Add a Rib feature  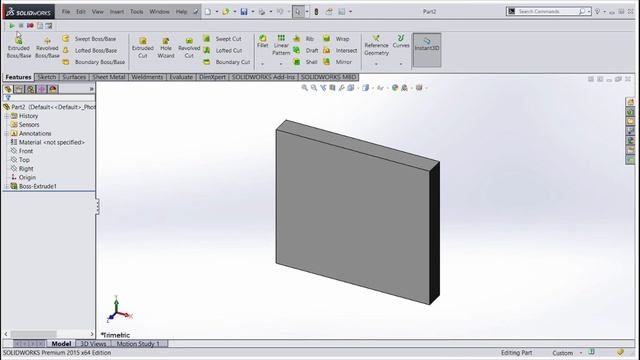coord(303,39)
